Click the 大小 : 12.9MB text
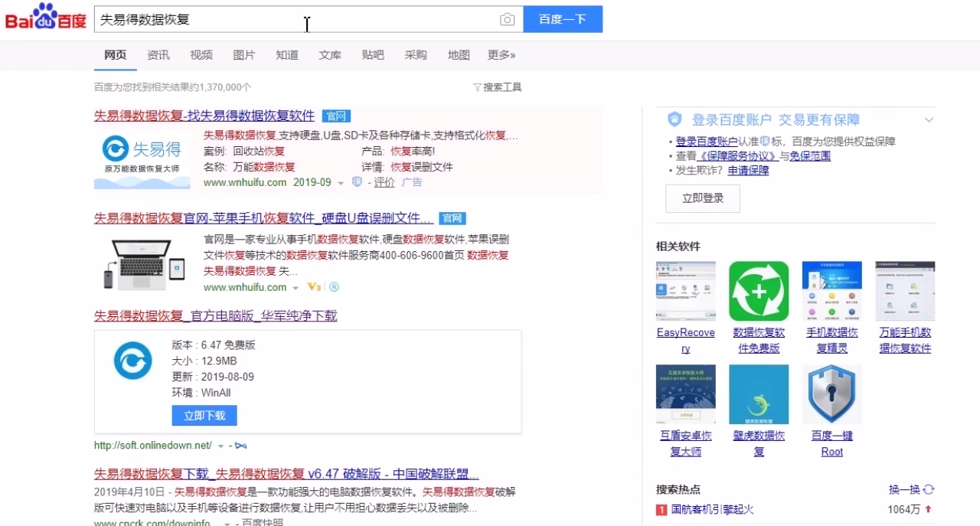 click(204, 361)
